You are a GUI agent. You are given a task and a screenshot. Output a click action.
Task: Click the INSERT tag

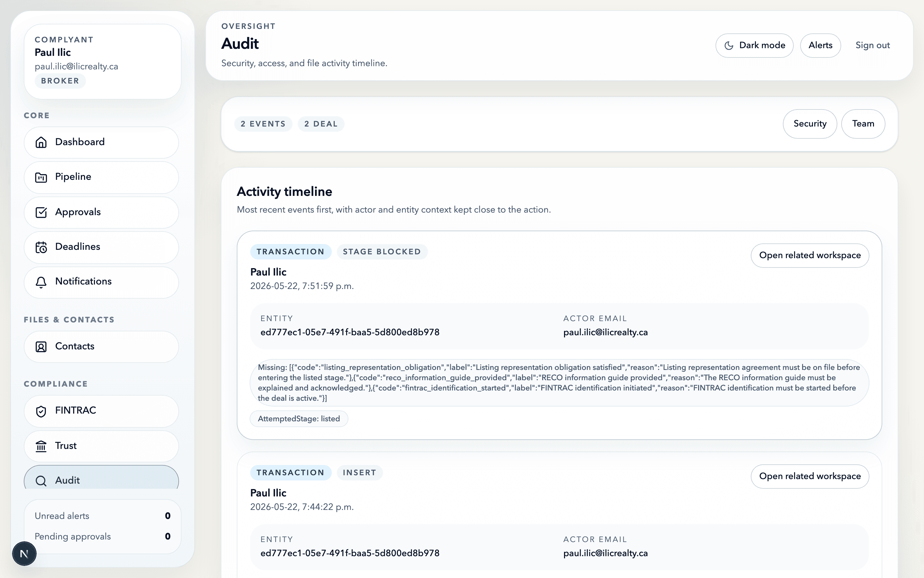coord(359,473)
